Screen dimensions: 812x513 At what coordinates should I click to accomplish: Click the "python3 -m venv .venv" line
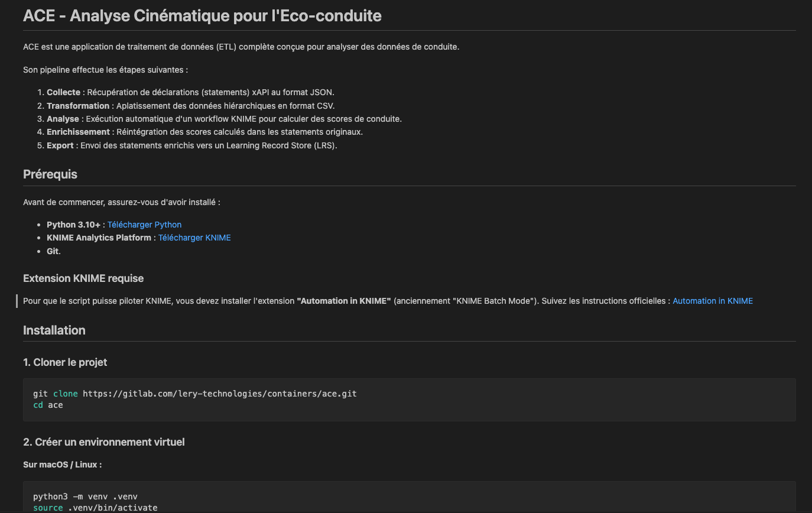point(85,496)
